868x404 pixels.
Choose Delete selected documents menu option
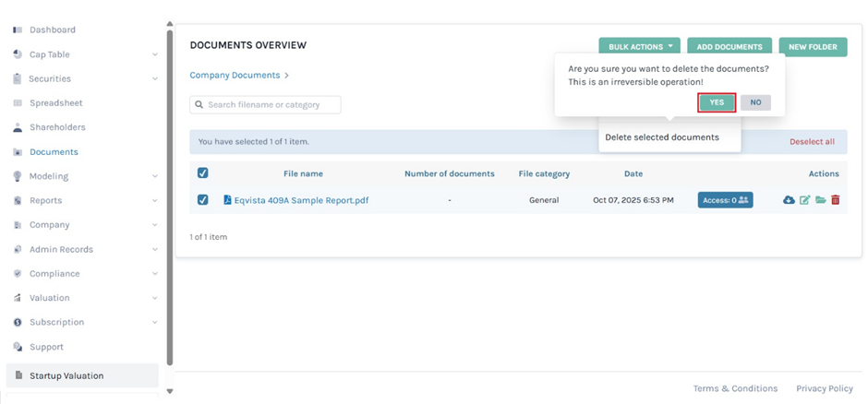[x=661, y=137]
